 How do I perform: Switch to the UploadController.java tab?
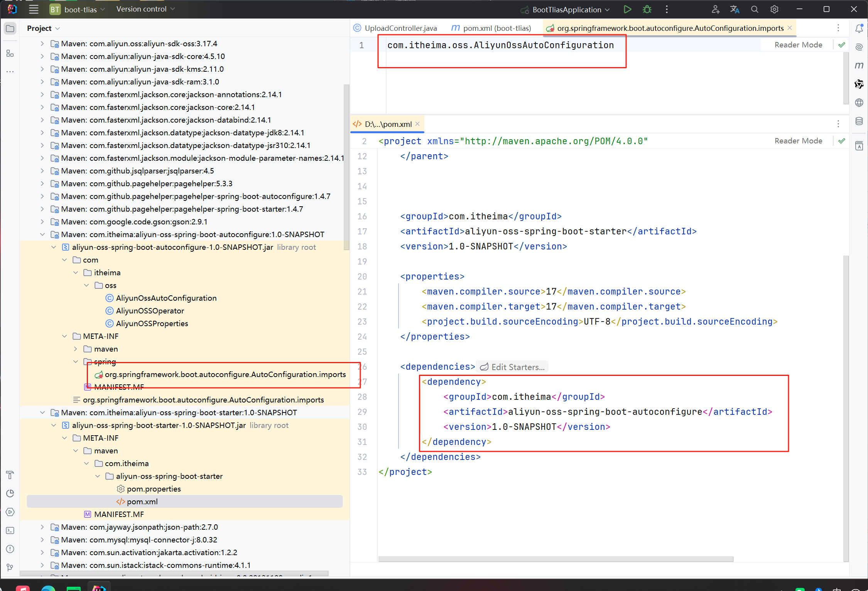(x=400, y=28)
